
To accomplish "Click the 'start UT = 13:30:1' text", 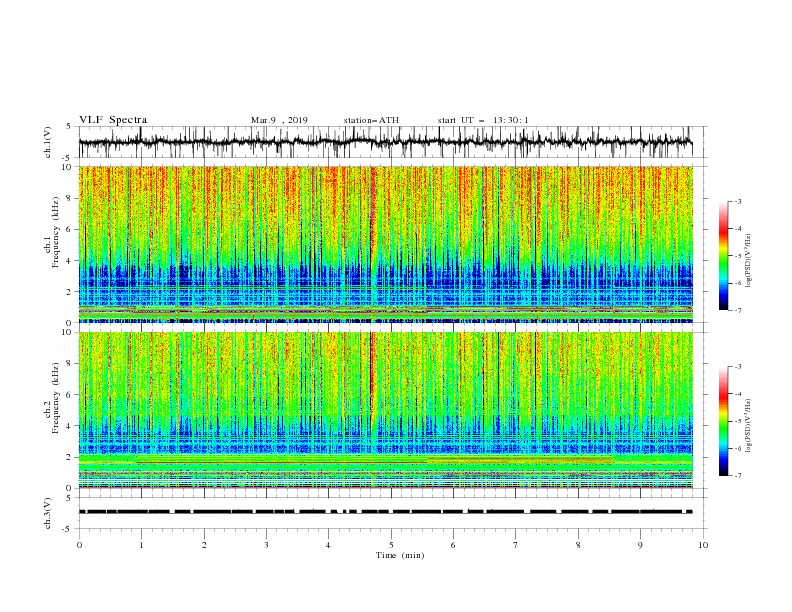I will pos(483,120).
